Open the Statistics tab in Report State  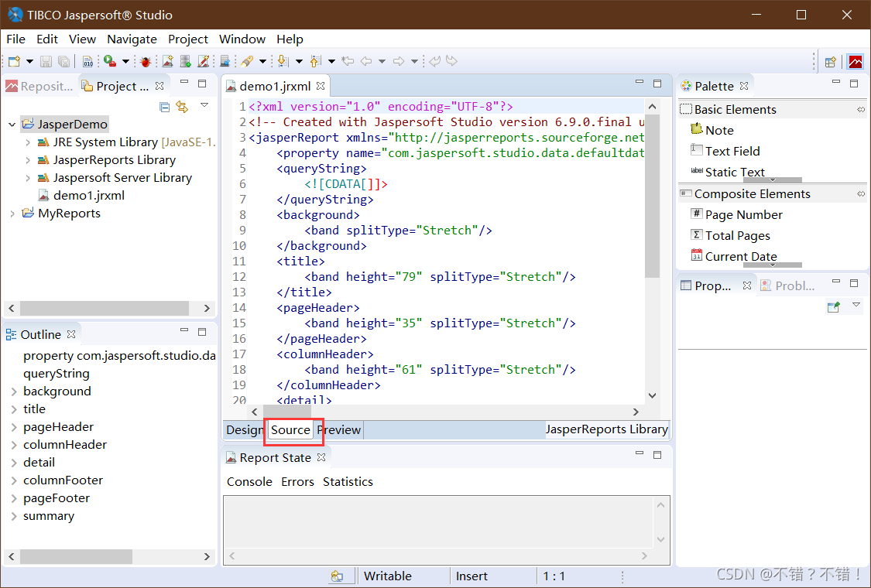(348, 482)
